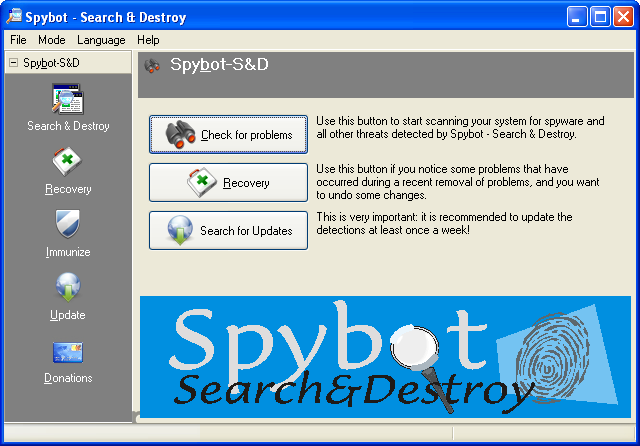Viewport: 640px width, 446px height.
Task: Open the Search & Destroy sidebar icon
Action: tap(68, 99)
